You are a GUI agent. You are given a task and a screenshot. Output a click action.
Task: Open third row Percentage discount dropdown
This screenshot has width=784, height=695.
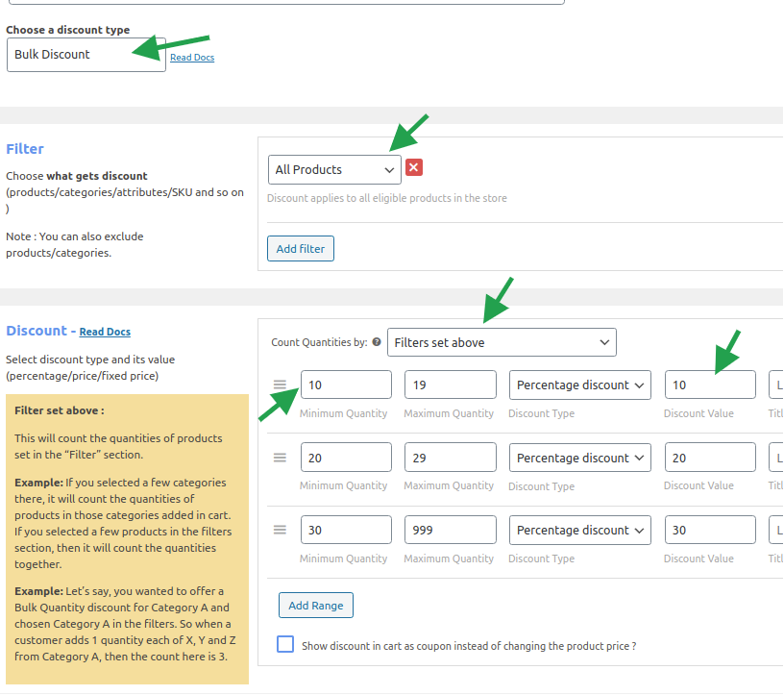pos(580,530)
